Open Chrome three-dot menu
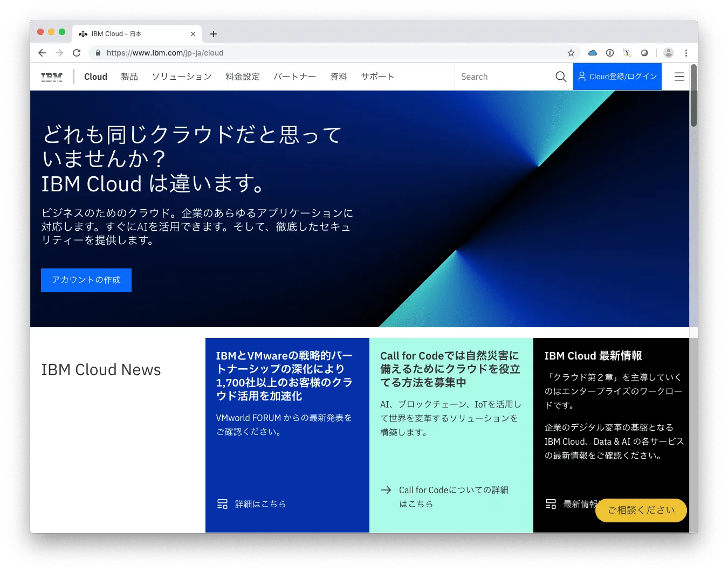Image resolution: width=728 pixels, height=573 pixels. coord(686,53)
